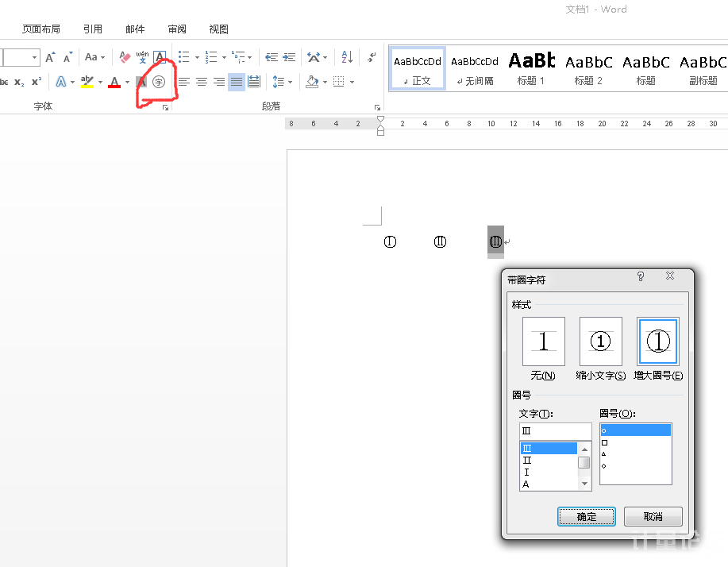Click the phonetic guide (wén) icon
Image resolution: width=728 pixels, height=567 pixels.
click(x=142, y=57)
